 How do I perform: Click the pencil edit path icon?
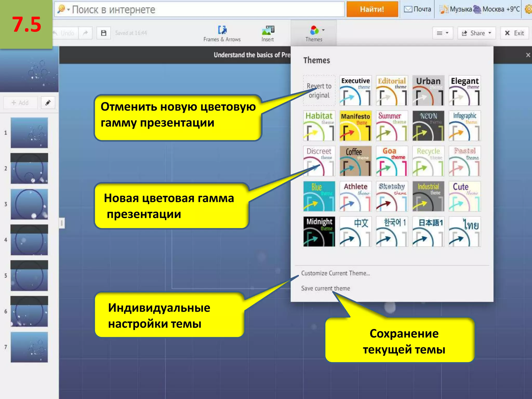[x=48, y=103]
